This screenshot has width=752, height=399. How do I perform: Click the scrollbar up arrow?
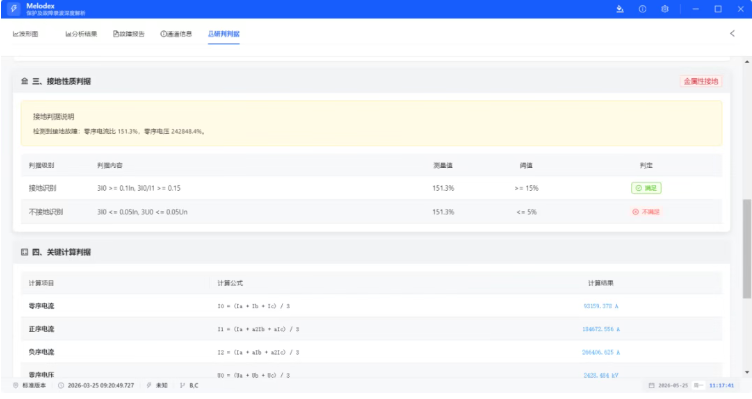click(x=747, y=62)
